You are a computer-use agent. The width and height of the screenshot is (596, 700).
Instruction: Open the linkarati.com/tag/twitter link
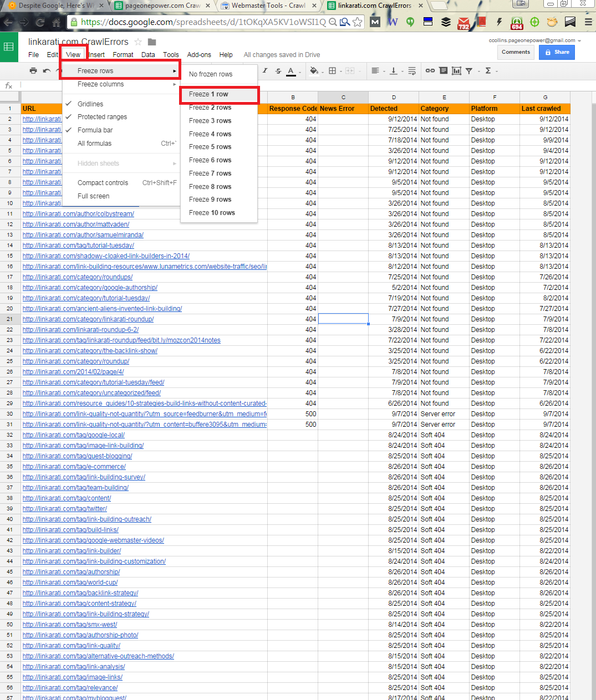coord(64,508)
